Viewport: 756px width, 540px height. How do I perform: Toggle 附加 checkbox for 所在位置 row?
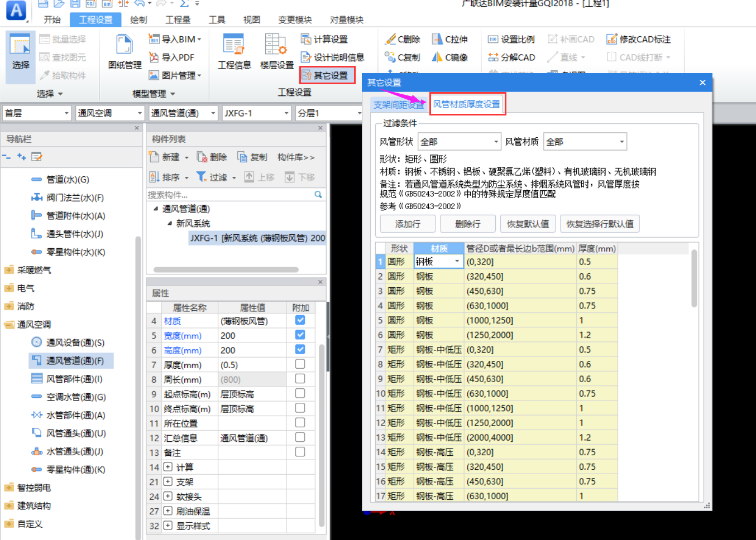pyautogui.click(x=300, y=422)
